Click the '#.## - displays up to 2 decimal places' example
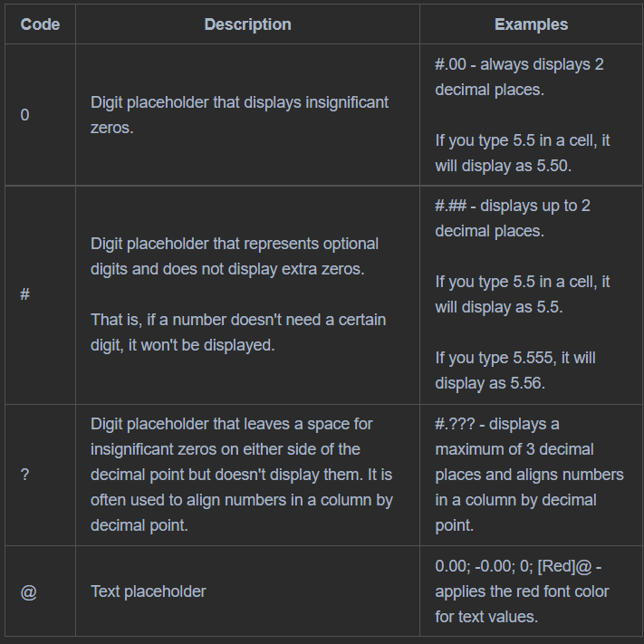This screenshot has height=644, width=644. pos(512,218)
